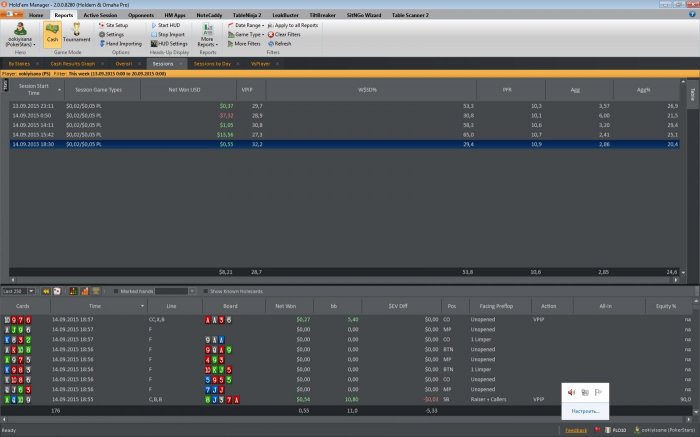Screen dimensions: 700x437
Task: Open the TiltBreaker ribbon tab
Action: click(322, 15)
